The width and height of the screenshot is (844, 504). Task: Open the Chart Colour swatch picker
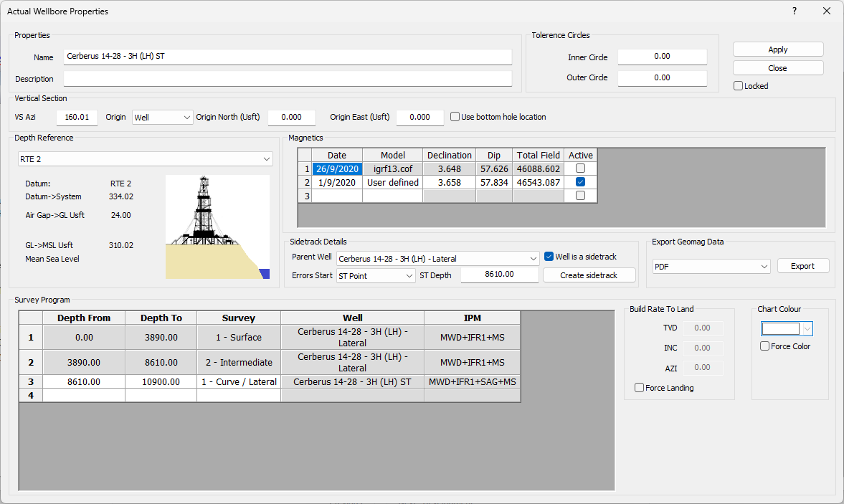(787, 328)
